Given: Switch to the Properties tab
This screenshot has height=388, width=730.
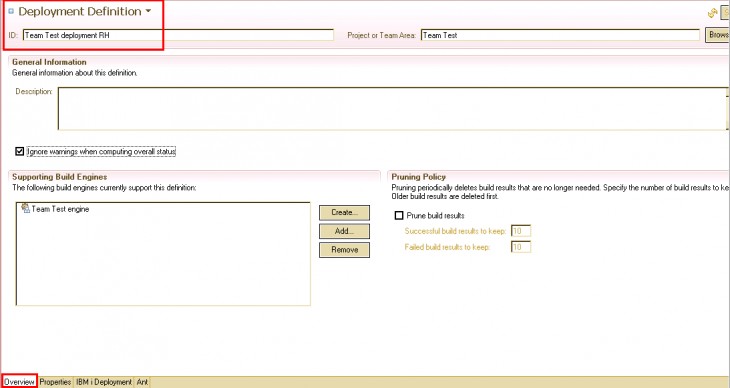Looking at the screenshot, I should click(55, 382).
